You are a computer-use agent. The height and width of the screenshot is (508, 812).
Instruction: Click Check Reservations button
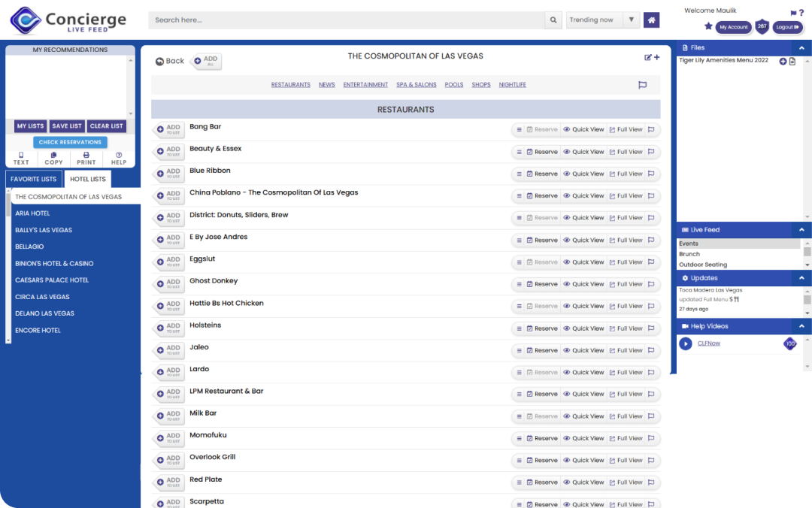71,142
